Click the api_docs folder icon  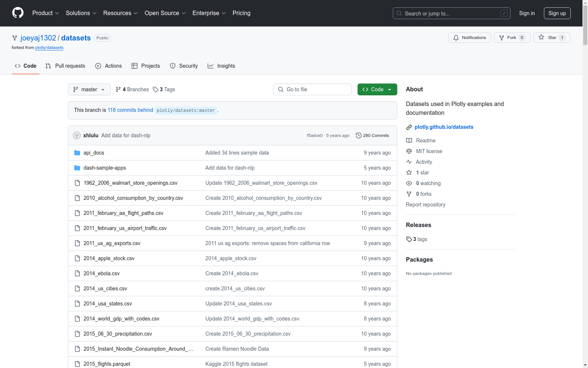[x=77, y=153]
